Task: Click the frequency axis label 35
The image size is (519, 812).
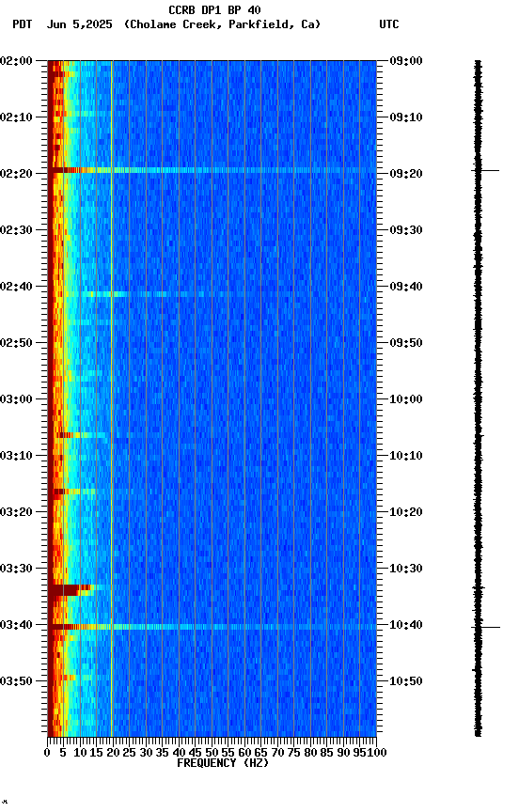Action: (162, 753)
